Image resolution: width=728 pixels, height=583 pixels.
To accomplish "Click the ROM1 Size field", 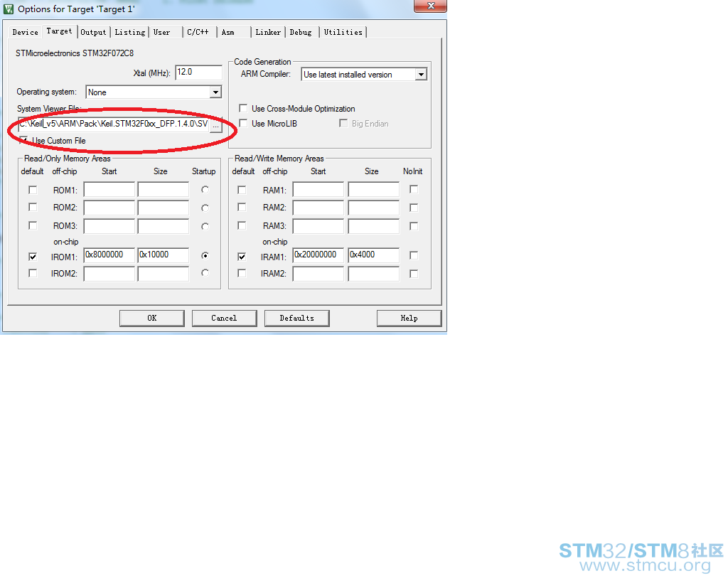I will point(164,190).
